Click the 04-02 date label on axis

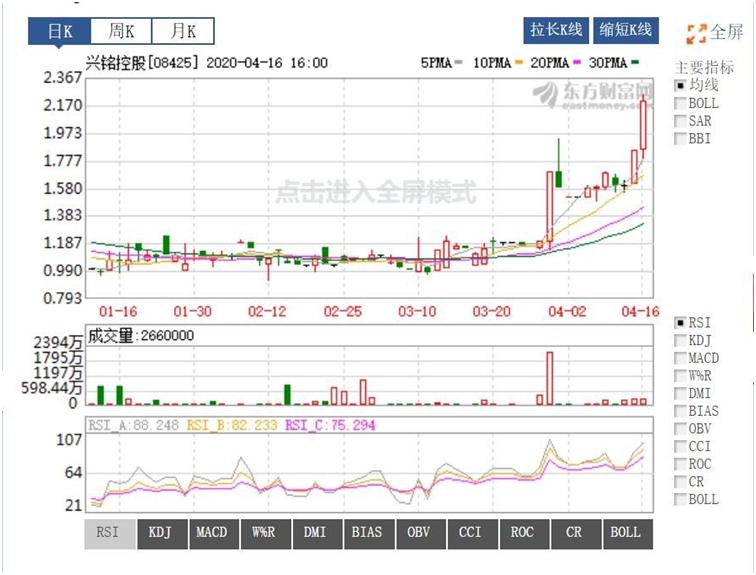click(x=567, y=311)
